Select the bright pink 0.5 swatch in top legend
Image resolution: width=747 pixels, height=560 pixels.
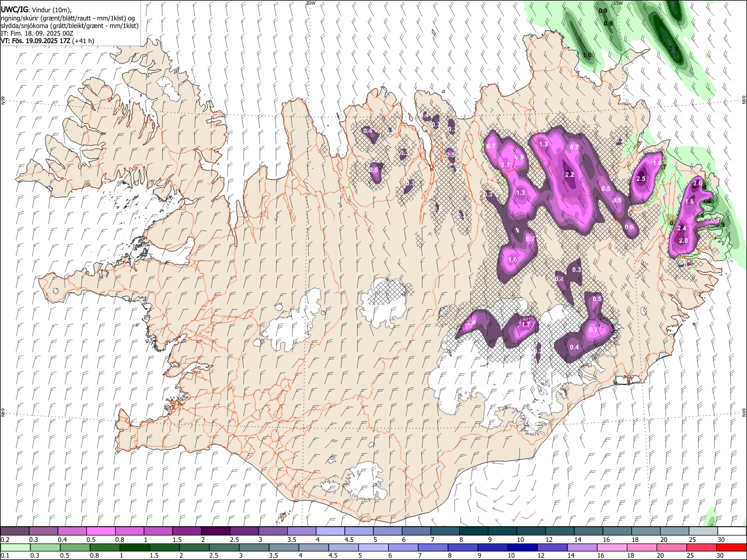click(x=100, y=531)
